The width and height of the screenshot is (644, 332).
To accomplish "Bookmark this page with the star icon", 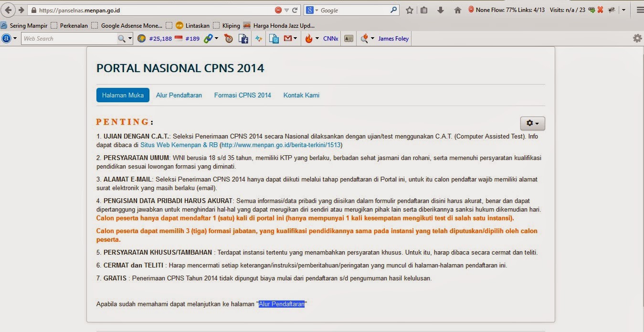I will click(x=409, y=10).
